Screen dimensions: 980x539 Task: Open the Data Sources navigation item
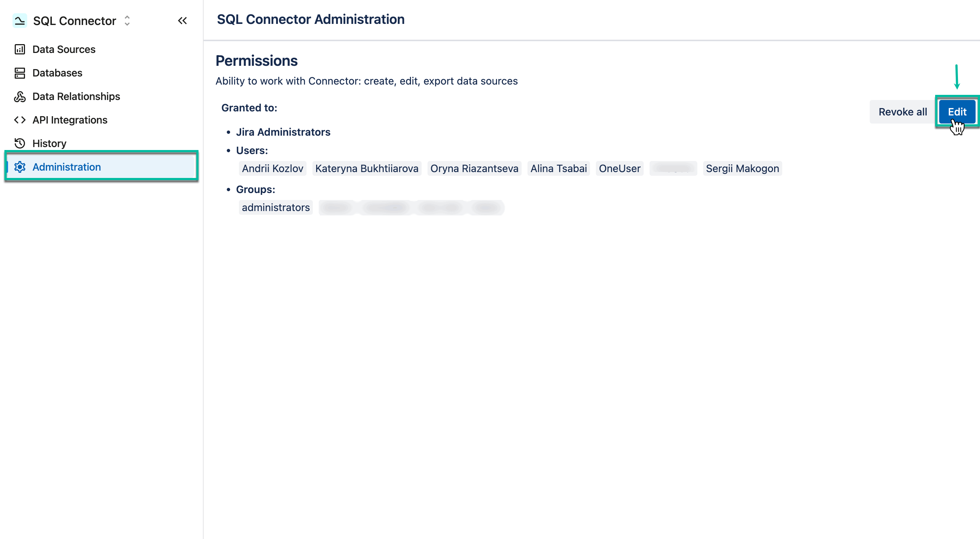point(63,49)
